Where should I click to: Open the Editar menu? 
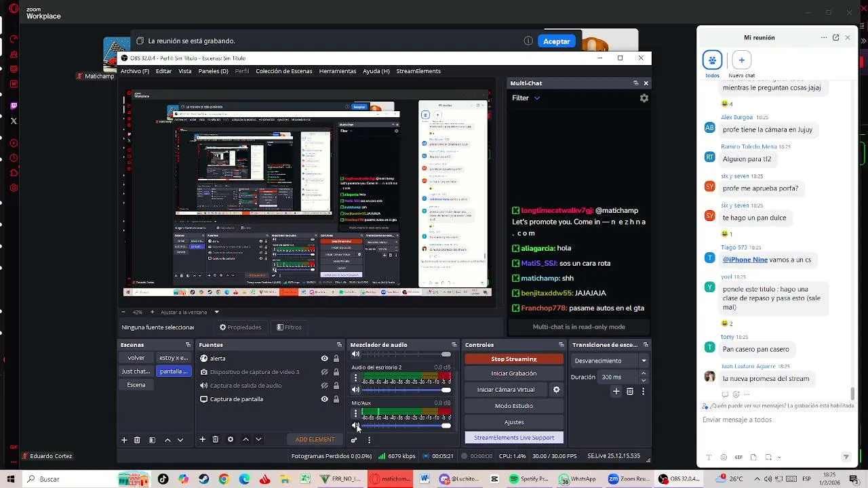(163, 71)
